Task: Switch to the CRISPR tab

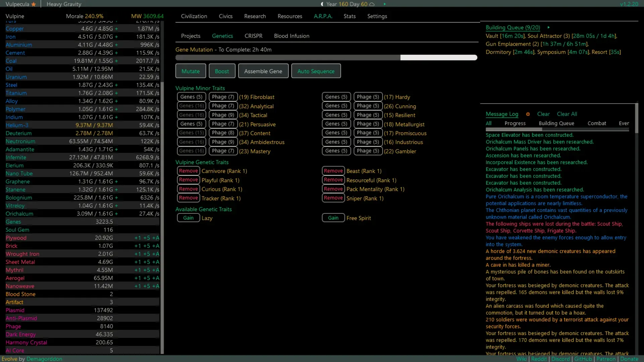Action: [x=253, y=36]
